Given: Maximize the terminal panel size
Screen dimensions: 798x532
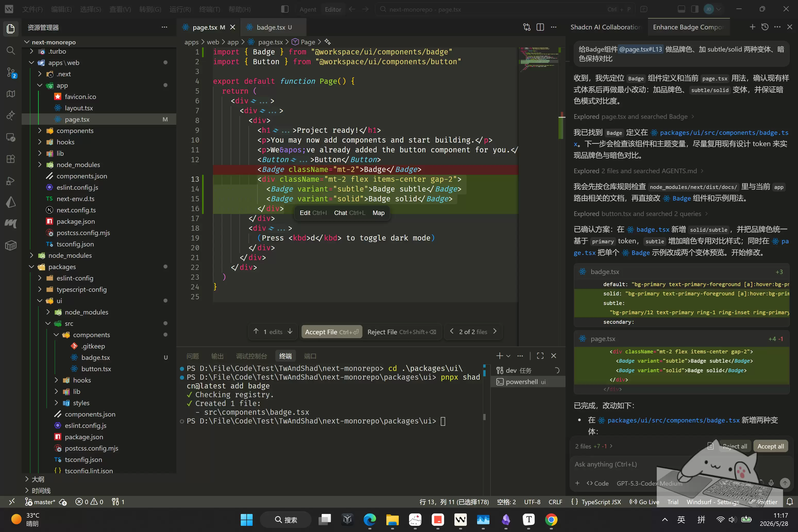Looking at the screenshot, I should (540, 356).
